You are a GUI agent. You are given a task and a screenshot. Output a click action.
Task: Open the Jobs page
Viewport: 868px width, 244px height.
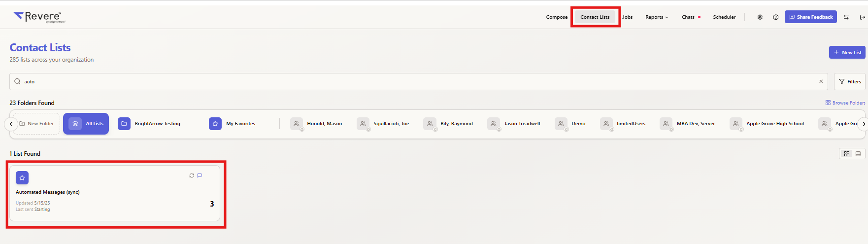pos(628,17)
